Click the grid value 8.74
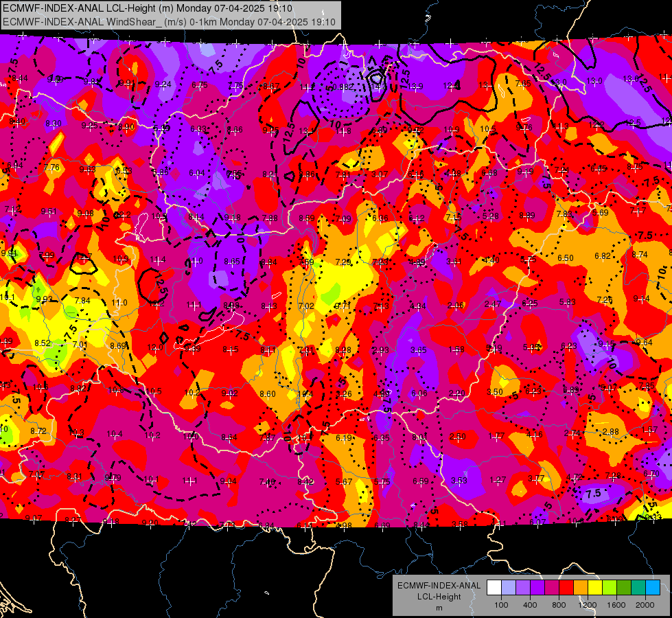 pos(640,254)
